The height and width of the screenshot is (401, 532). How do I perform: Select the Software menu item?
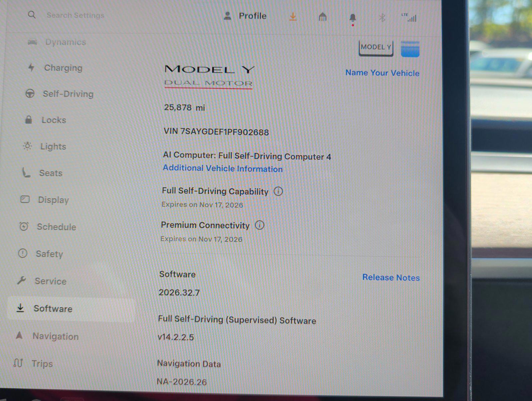(71, 309)
